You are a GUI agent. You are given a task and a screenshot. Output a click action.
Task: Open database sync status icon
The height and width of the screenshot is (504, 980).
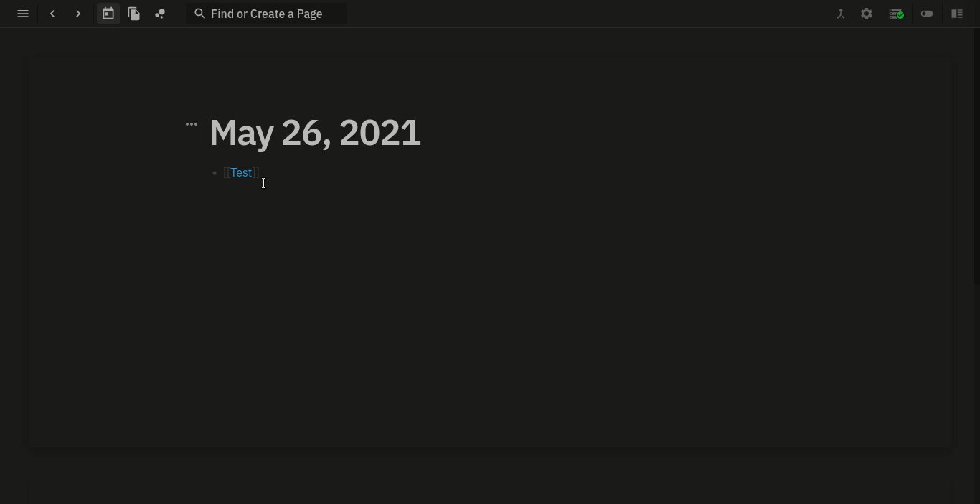point(896,14)
